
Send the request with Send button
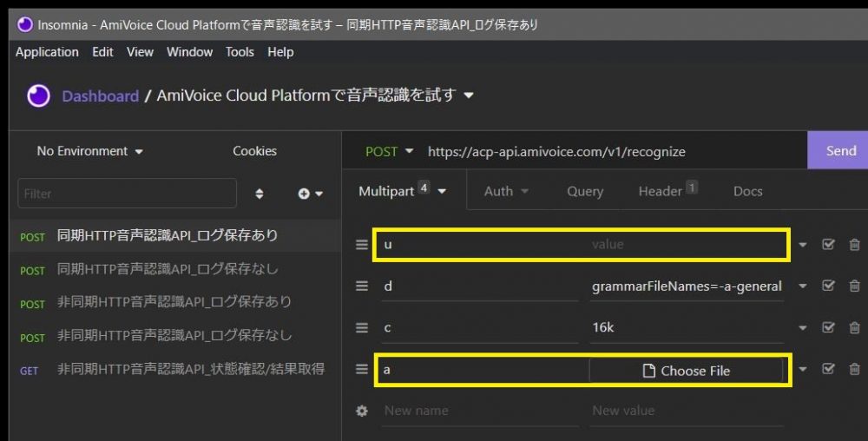click(x=840, y=150)
